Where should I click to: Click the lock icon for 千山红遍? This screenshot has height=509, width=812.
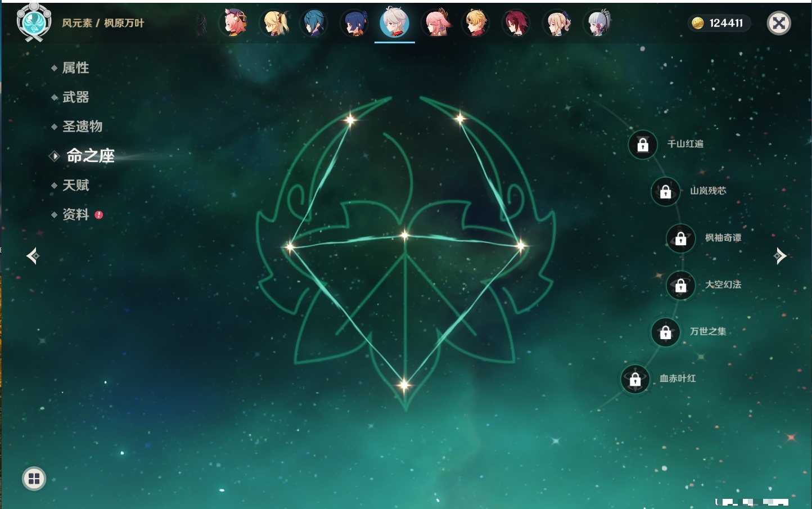pos(643,145)
